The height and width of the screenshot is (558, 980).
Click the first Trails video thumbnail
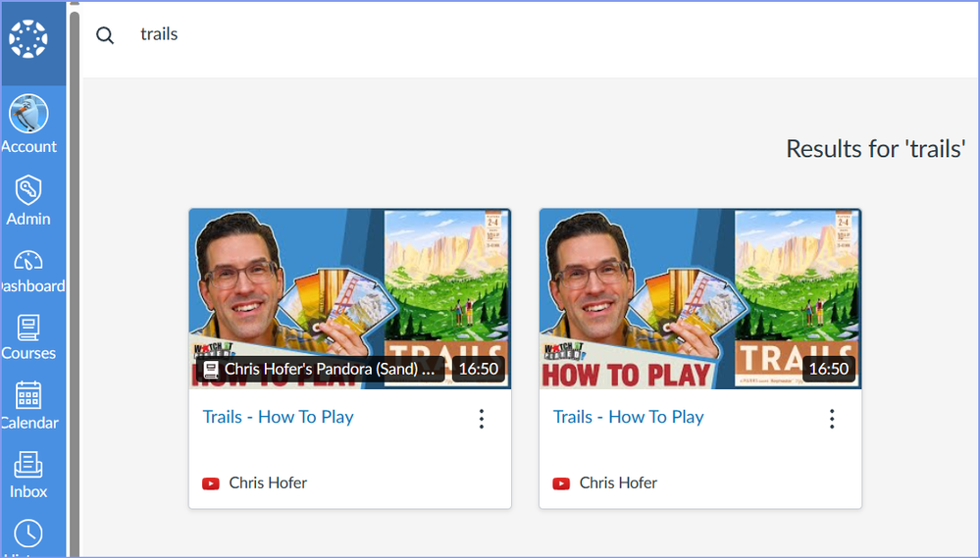pos(349,284)
